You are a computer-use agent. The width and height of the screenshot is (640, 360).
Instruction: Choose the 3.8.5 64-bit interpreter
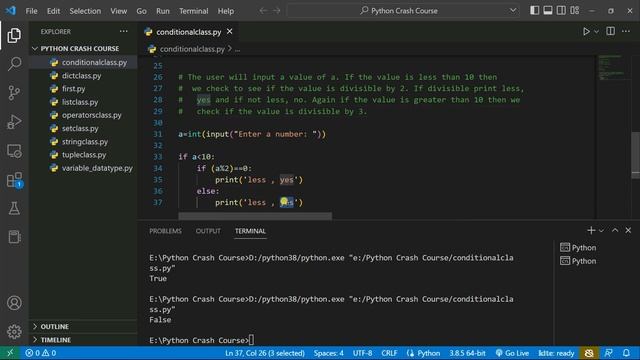coord(467,353)
